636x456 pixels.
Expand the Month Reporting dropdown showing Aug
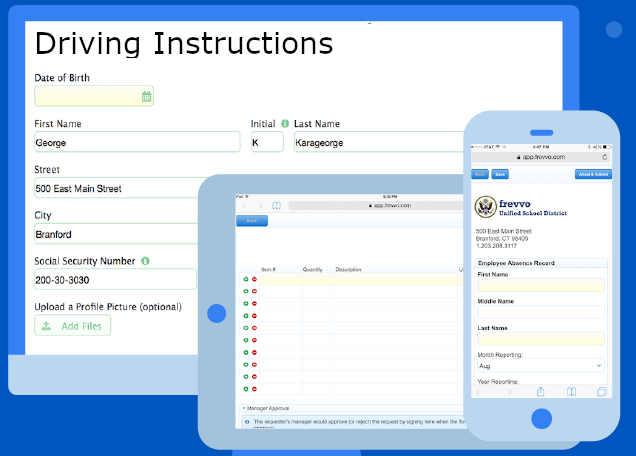click(541, 366)
